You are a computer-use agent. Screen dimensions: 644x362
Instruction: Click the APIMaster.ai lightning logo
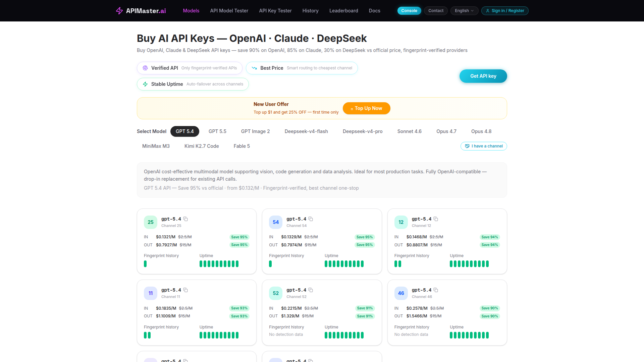(x=119, y=11)
